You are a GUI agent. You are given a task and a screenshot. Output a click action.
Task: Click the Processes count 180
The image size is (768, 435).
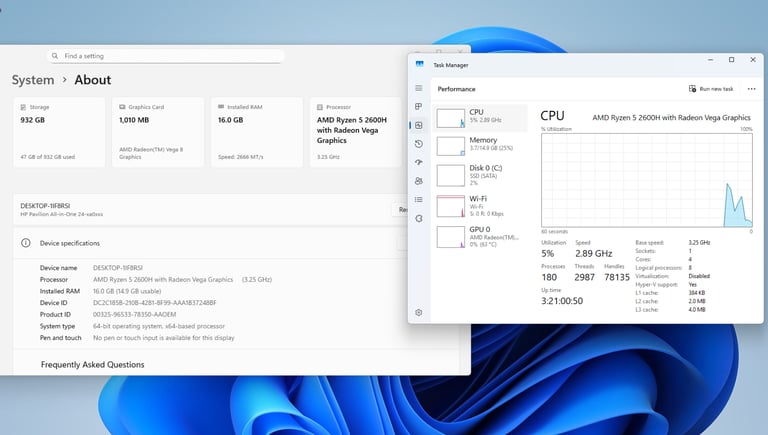(x=549, y=277)
